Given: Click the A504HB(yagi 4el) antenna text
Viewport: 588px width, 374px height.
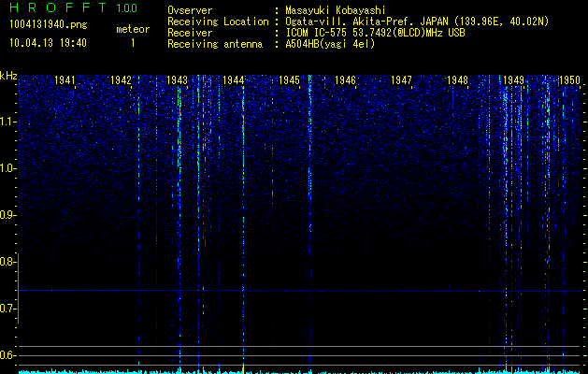Looking at the screenshot, I should (330, 44).
